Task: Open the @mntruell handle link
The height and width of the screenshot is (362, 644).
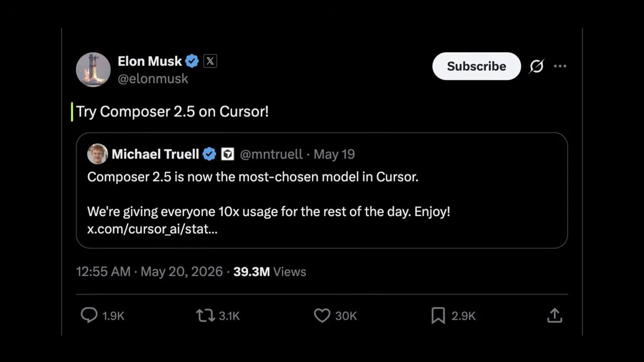Action: point(271,154)
